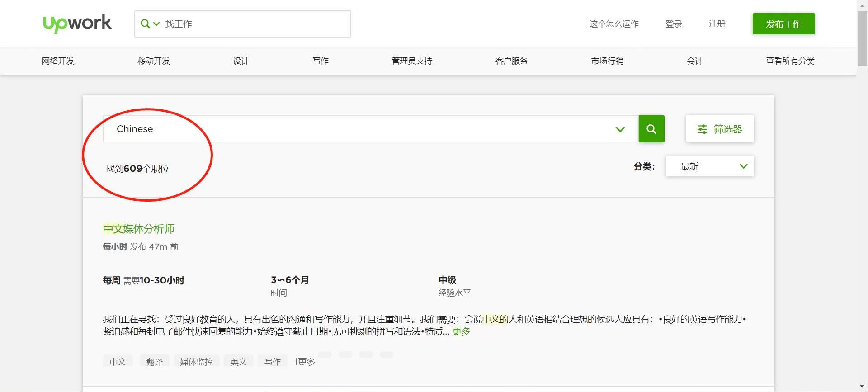Viewport: 868px width, 392px height.
Task: Expand description with 更多 link
Action: pos(461,331)
